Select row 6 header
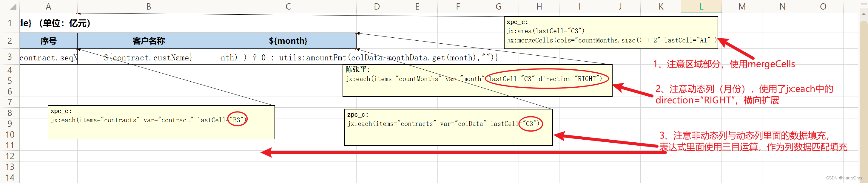868x183 pixels. (x=10, y=91)
